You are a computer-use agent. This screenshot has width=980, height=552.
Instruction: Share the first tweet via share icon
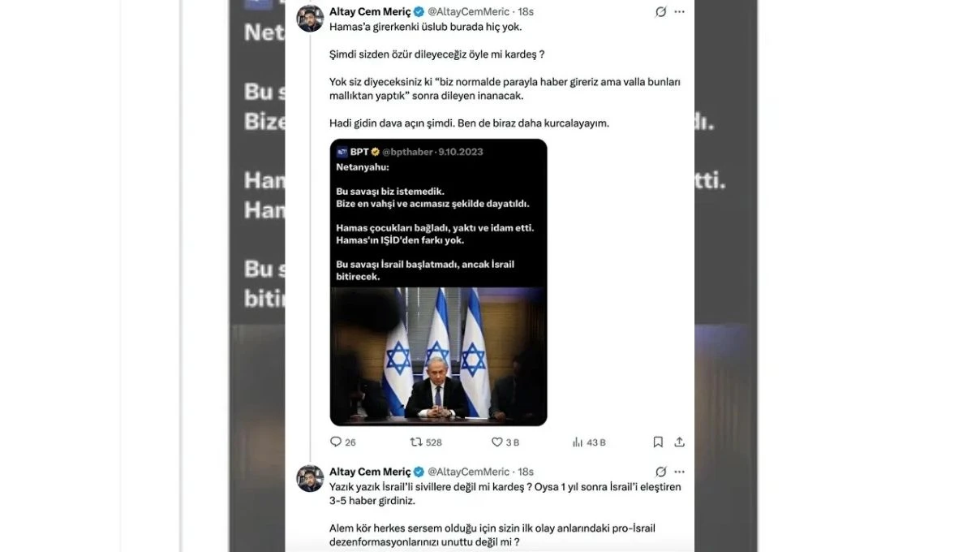pos(680,442)
